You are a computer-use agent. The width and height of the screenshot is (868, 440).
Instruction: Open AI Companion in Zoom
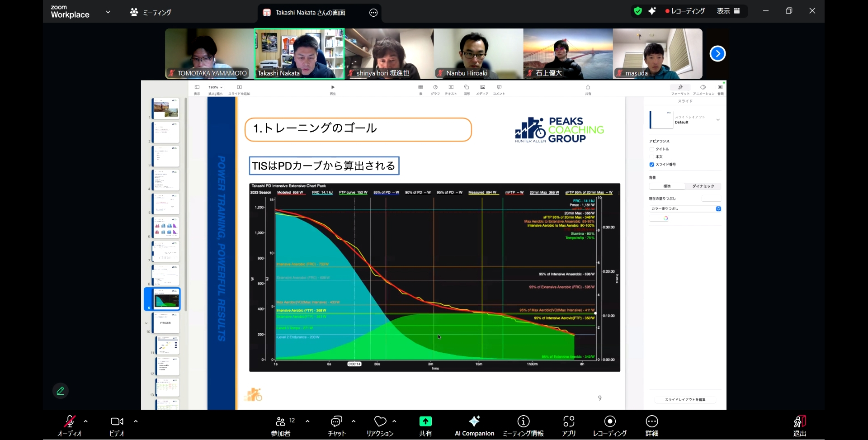[474, 425]
